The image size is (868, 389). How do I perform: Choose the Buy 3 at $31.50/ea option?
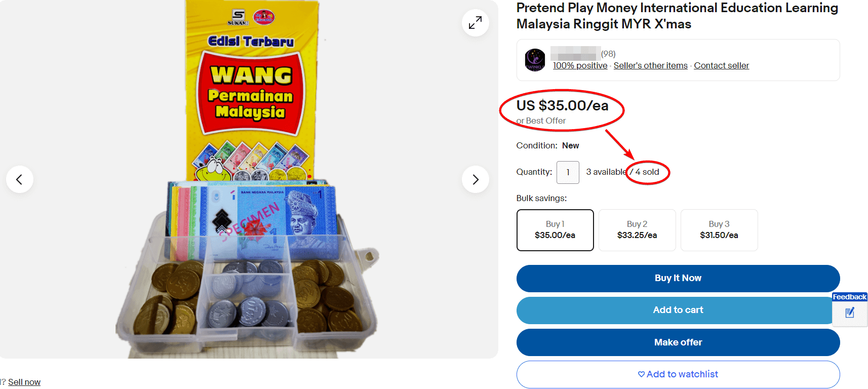click(x=719, y=230)
